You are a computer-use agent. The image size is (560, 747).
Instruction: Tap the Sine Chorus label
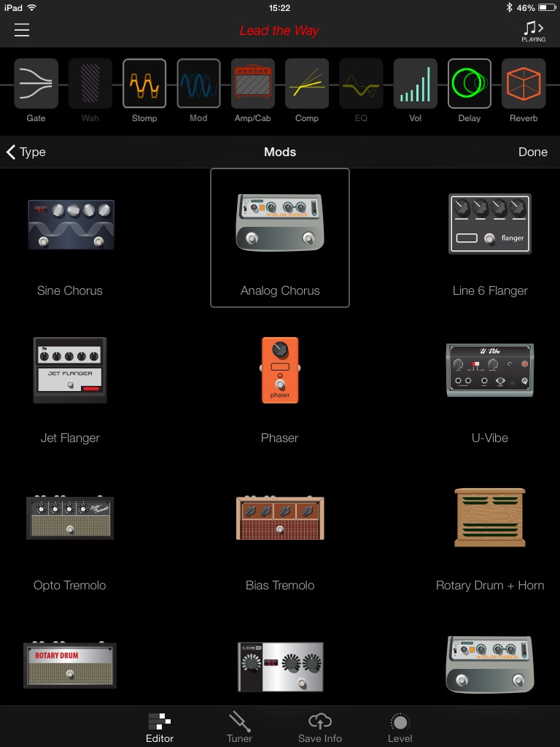[x=70, y=290]
